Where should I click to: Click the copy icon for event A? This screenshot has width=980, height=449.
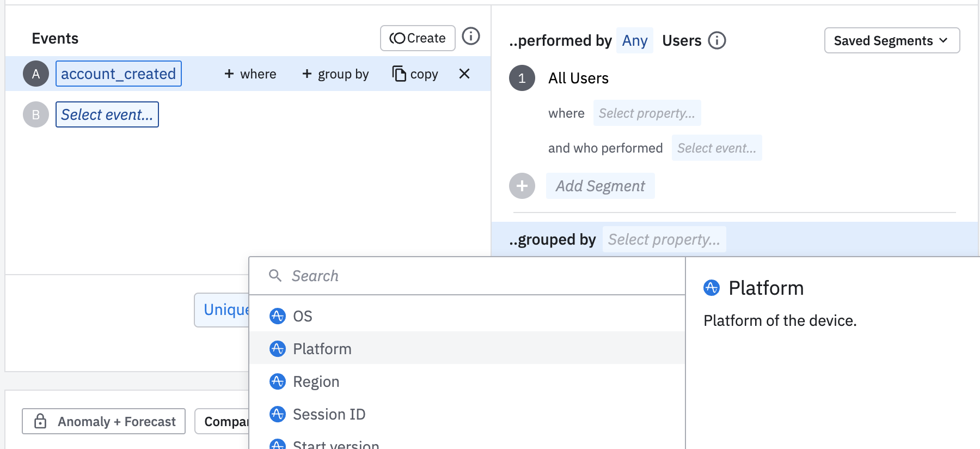point(399,74)
